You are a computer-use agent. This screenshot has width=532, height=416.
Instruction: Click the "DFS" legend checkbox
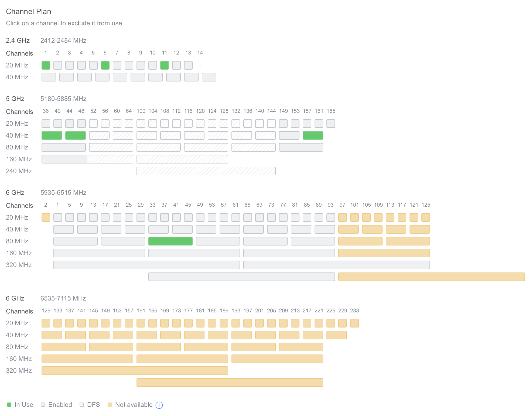(x=81, y=404)
